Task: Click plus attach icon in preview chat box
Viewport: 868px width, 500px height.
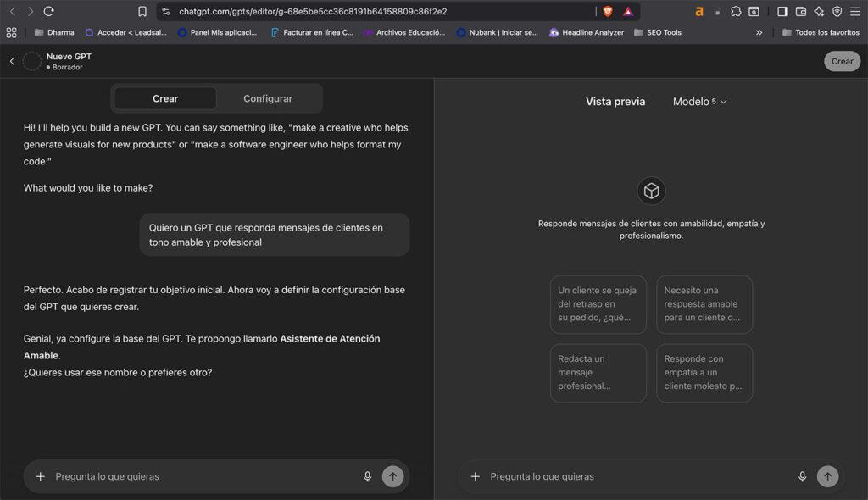Action: pyautogui.click(x=475, y=476)
